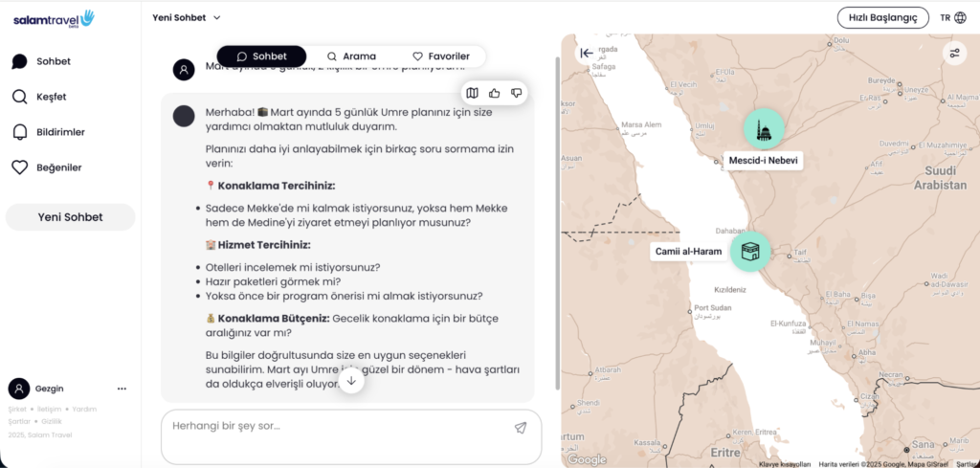This screenshot has width=980, height=468.
Task: Open the three-dot menu beside Gezgin
Action: click(x=122, y=389)
